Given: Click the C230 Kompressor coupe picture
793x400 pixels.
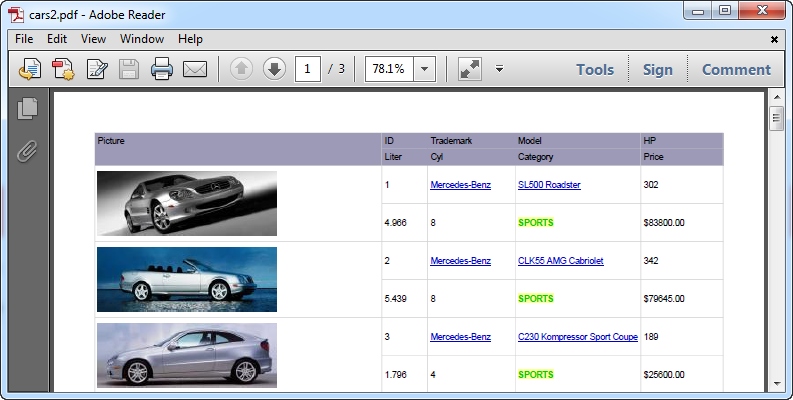Looking at the screenshot, I should [187, 355].
